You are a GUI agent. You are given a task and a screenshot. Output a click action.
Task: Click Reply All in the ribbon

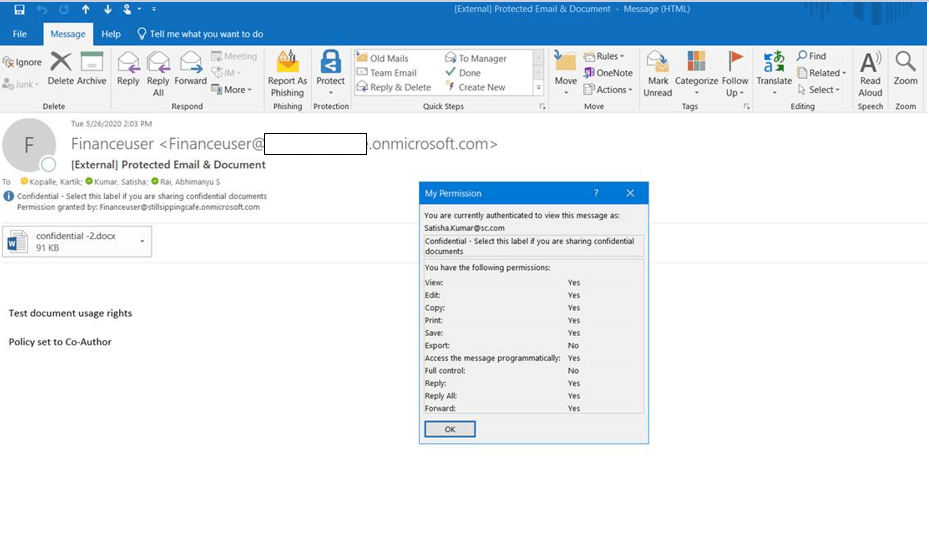(158, 73)
